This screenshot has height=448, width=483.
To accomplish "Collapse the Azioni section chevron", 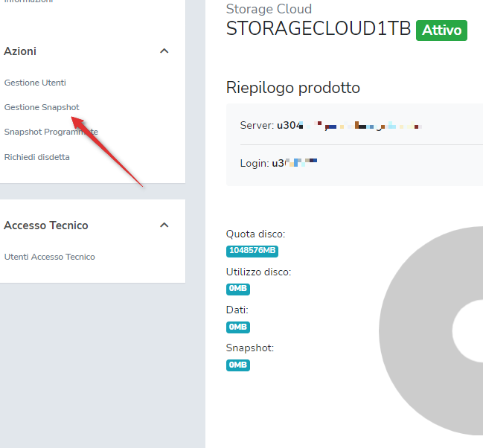I will click(x=164, y=51).
